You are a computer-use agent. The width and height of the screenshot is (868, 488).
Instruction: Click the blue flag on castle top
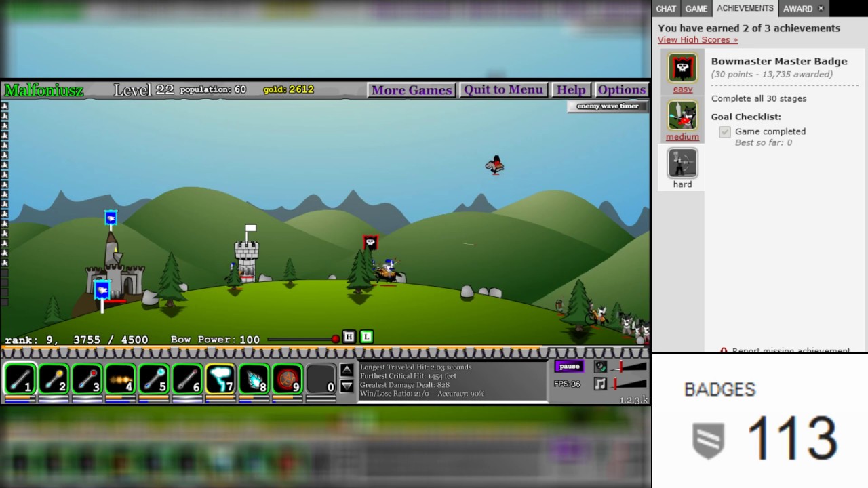click(111, 218)
